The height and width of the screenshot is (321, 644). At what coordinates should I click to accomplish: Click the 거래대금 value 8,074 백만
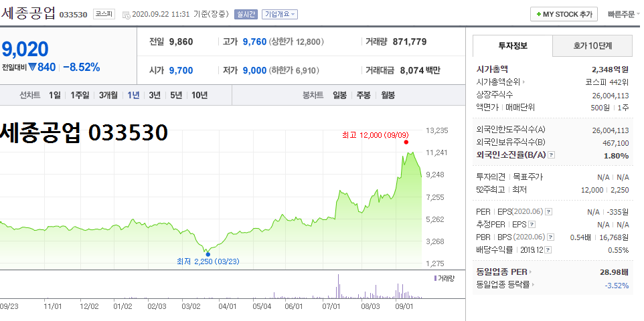(420, 71)
